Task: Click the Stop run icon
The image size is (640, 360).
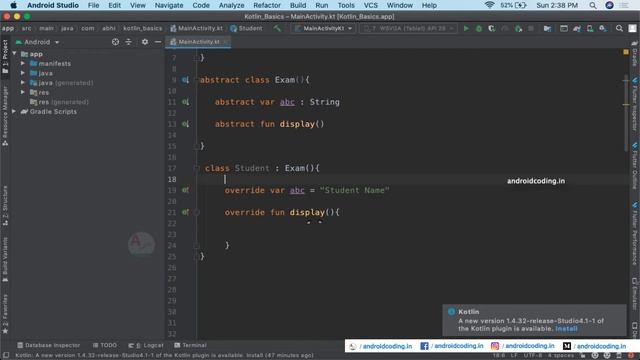Action: [x=531, y=29]
